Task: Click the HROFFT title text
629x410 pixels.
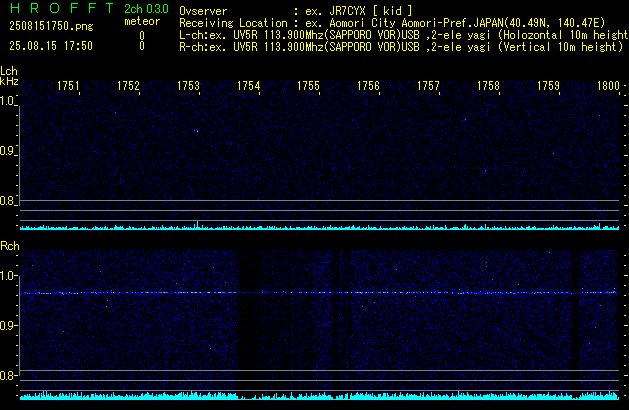Action: coord(62,8)
